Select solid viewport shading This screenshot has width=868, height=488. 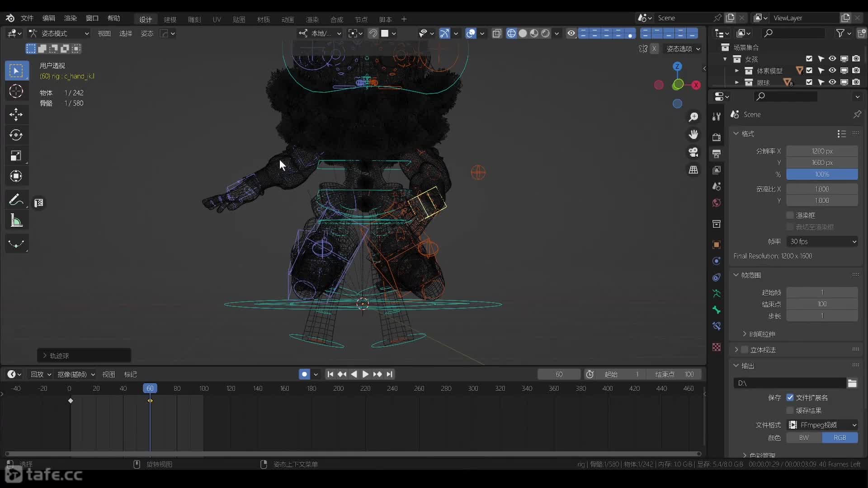tap(523, 33)
